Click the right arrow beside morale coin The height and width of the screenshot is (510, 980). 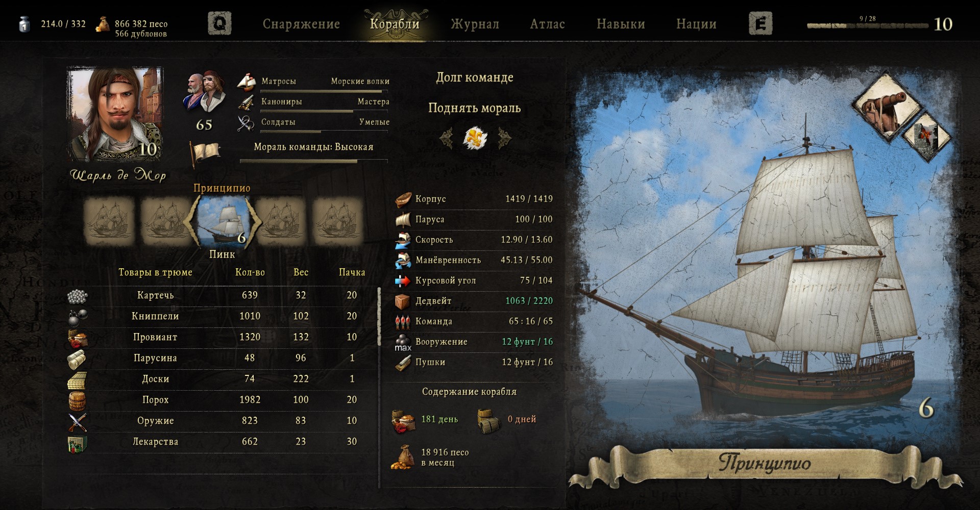[504, 138]
